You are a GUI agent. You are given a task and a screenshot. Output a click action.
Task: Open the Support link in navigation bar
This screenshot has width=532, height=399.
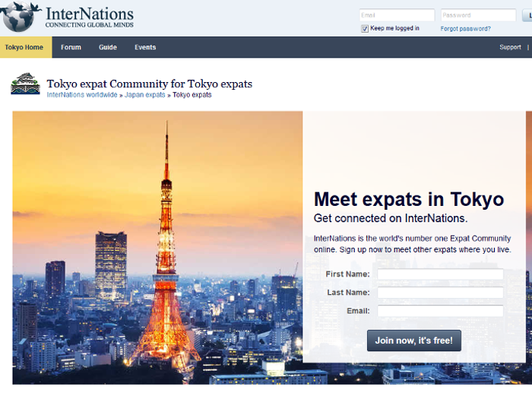[510, 47]
